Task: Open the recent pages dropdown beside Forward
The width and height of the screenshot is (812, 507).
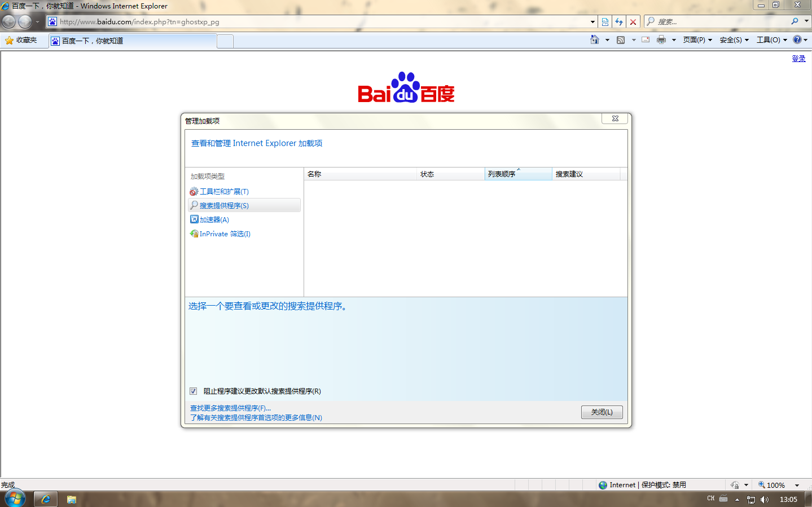Action: (x=37, y=22)
